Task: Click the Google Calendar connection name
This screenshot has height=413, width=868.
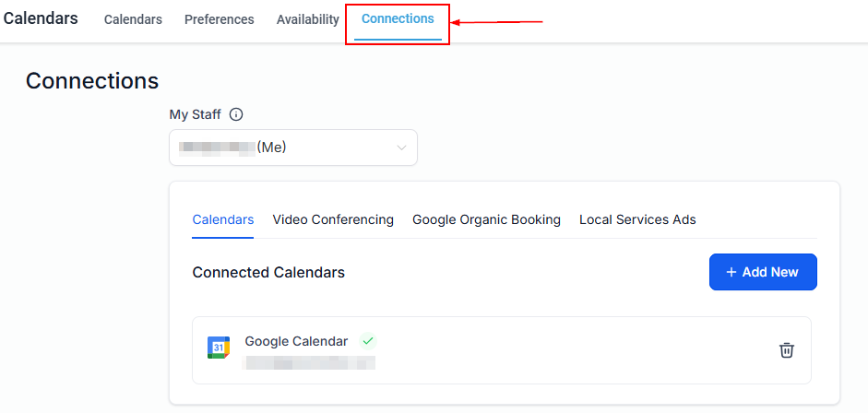Action: 296,341
